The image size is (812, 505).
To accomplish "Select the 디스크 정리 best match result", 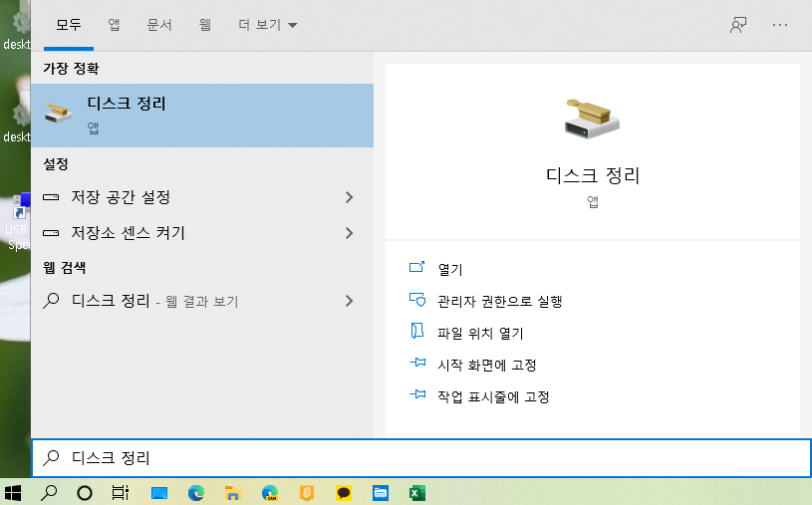I will coord(202,116).
